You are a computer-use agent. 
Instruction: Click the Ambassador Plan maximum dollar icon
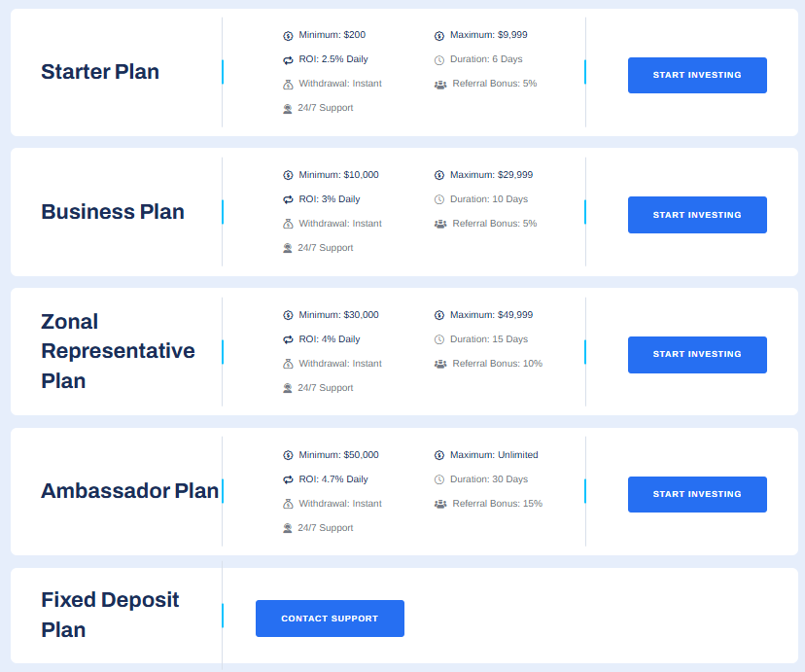point(439,456)
